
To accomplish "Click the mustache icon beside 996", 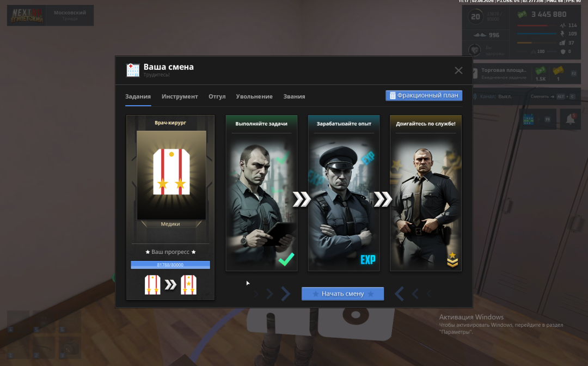I will pyautogui.click(x=480, y=35).
